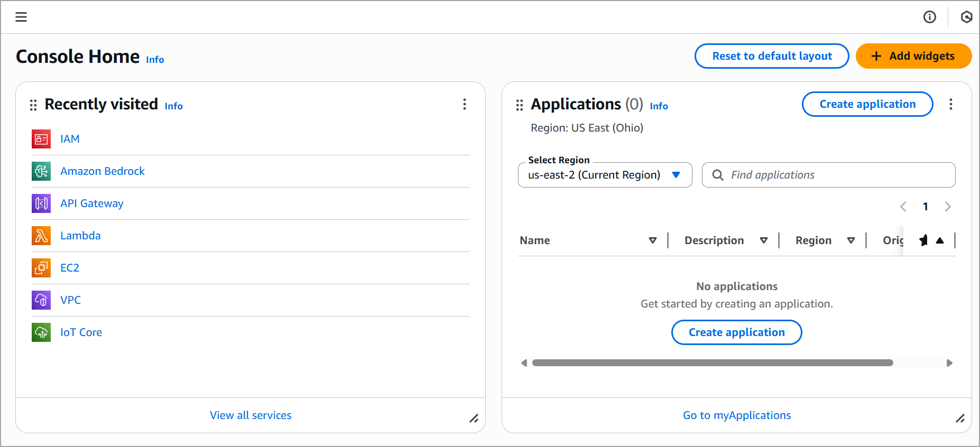Click the IoT Core green icon

[x=41, y=332]
